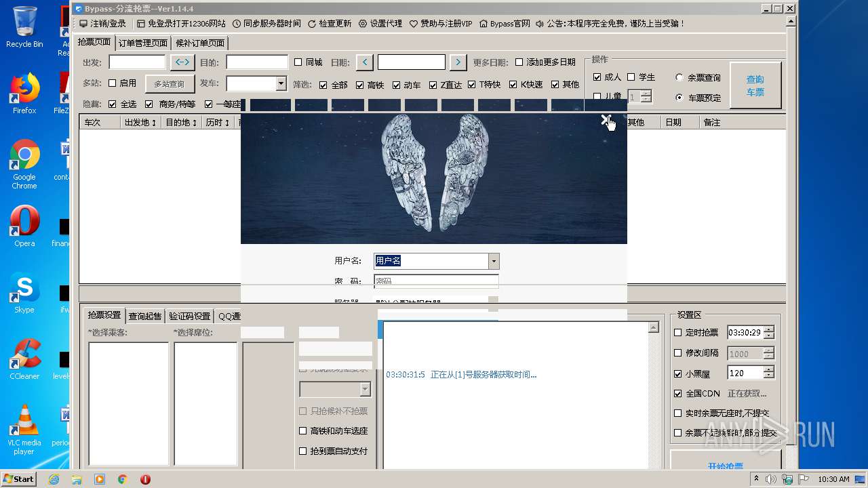Click the 同步服务器时间 clock icon
Screen dimensions: 868x488
pyautogui.click(x=237, y=24)
